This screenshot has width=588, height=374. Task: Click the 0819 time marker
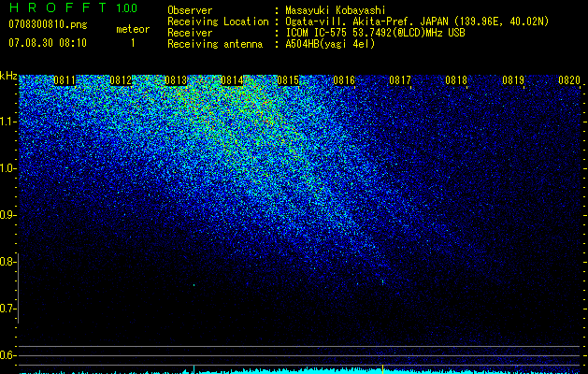pos(513,80)
